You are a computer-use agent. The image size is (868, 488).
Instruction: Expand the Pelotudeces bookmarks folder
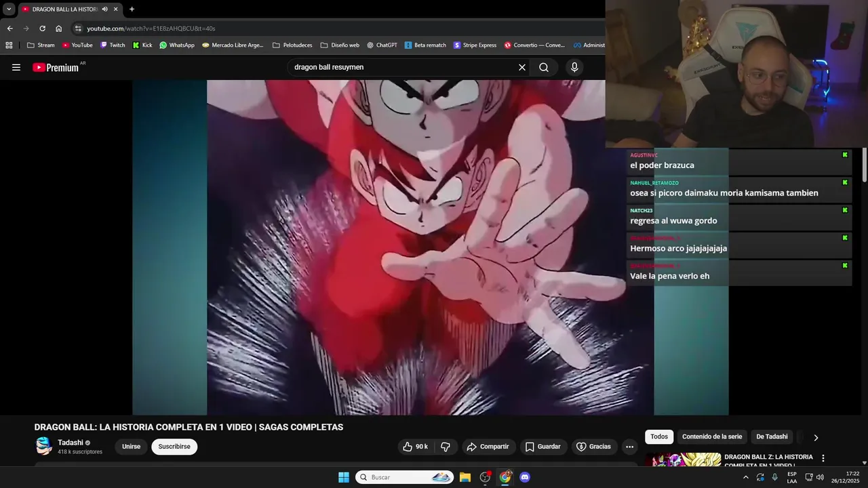[292, 45]
